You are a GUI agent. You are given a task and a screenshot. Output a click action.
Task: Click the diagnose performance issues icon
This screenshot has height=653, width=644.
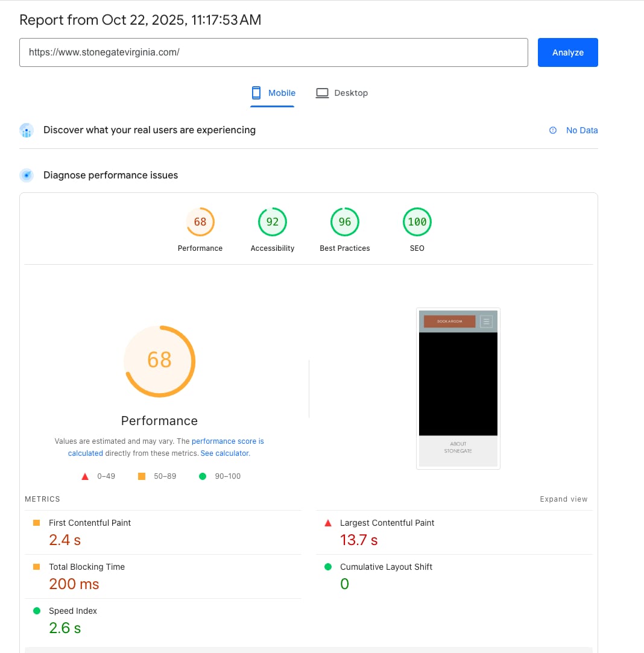pos(26,175)
